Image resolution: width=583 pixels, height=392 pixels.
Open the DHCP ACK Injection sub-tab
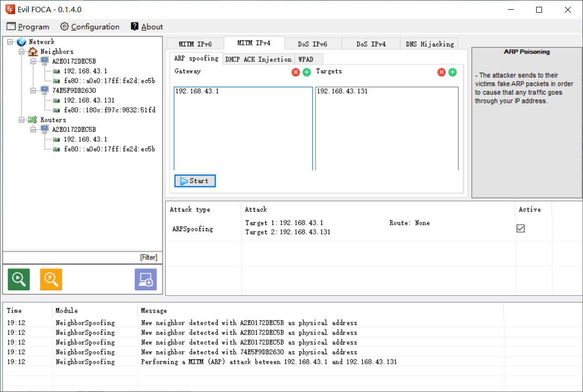click(x=259, y=59)
